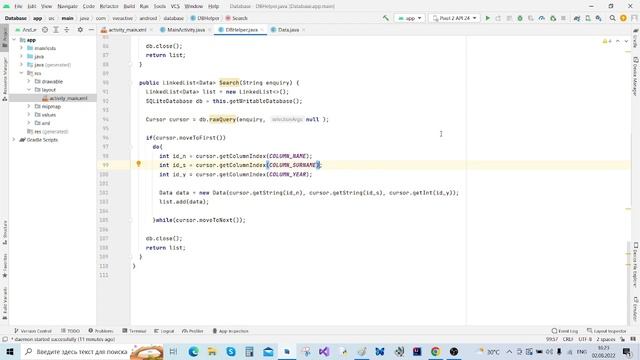
Task: Open the Pixel 2 API 24 device dropdown
Action: [454, 18]
